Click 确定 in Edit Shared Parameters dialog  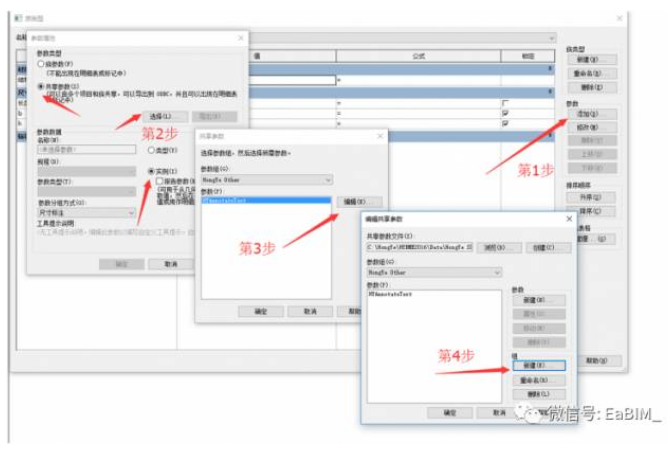click(450, 412)
